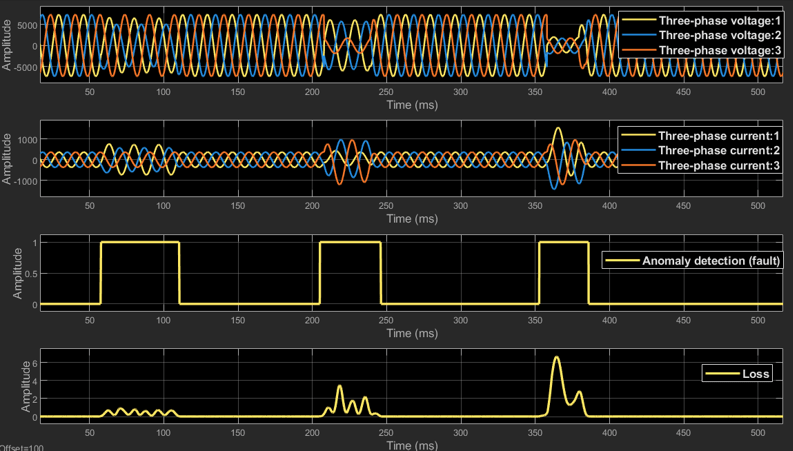793x451 pixels.
Task: Click the Loss legend label
Action: pos(756,374)
